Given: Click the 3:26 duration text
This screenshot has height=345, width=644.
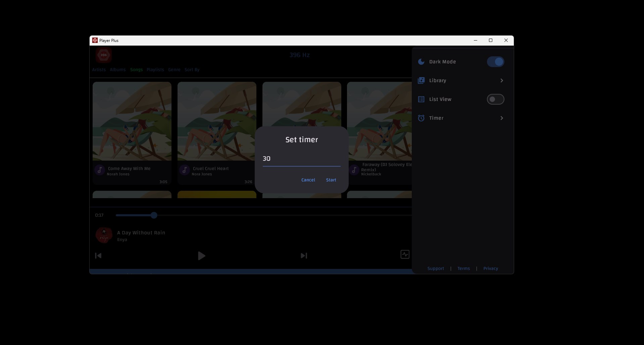Looking at the screenshot, I should click(x=248, y=182).
